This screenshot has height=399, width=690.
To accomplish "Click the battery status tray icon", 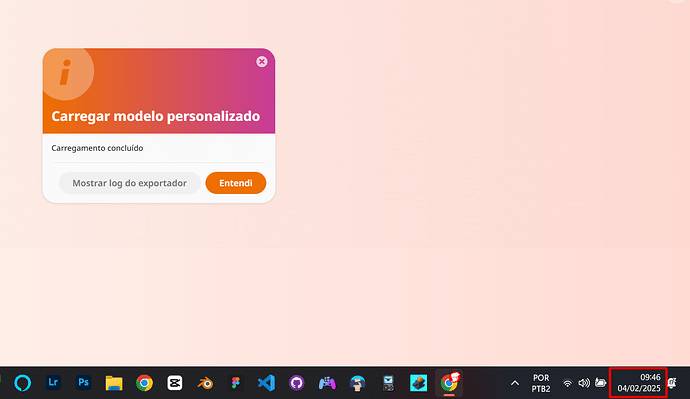I will click(601, 383).
